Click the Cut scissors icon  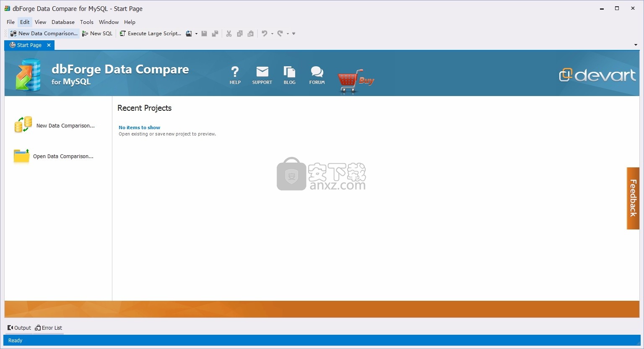point(229,34)
